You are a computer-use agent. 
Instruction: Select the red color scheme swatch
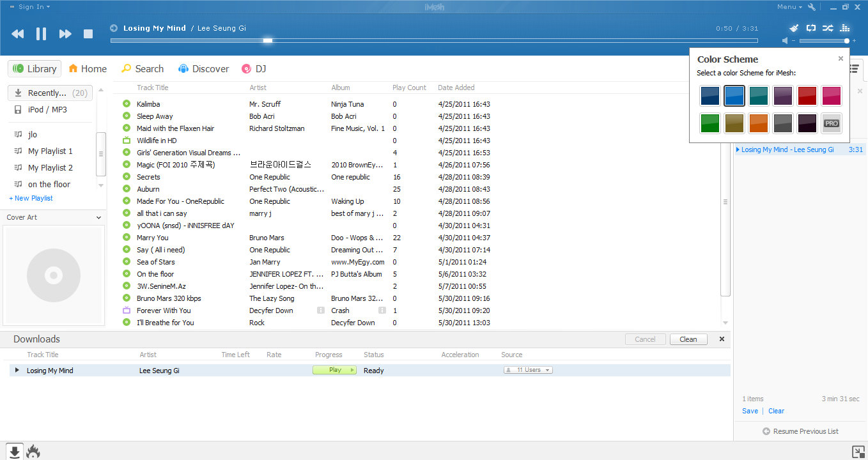click(x=807, y=95)
